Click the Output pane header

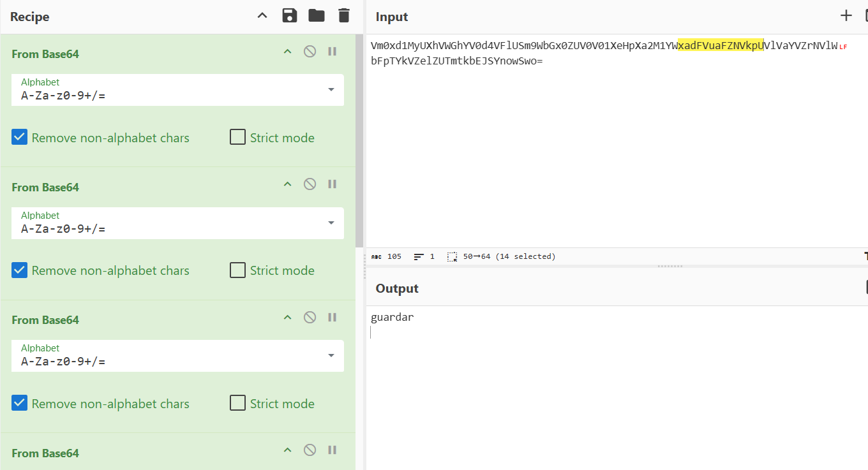(x=397, y=288)
